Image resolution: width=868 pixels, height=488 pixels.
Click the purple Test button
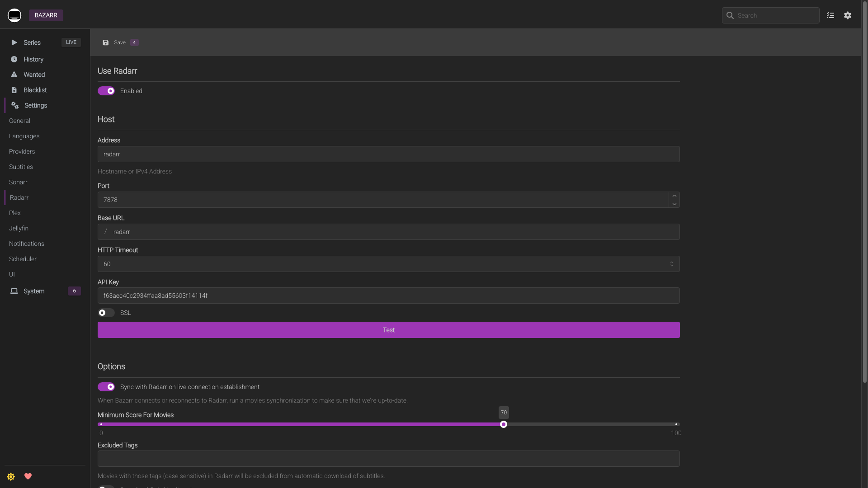click(x=388, y=330)
